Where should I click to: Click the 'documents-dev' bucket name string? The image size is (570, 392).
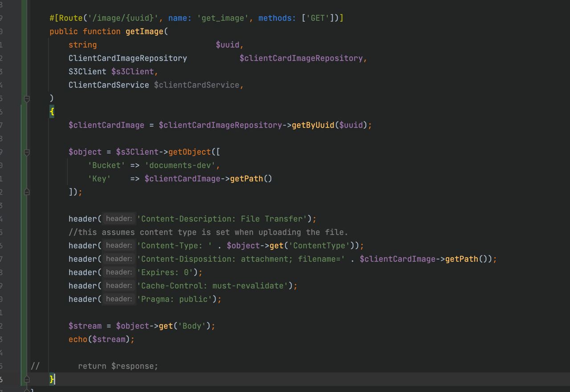coord(180,165)
